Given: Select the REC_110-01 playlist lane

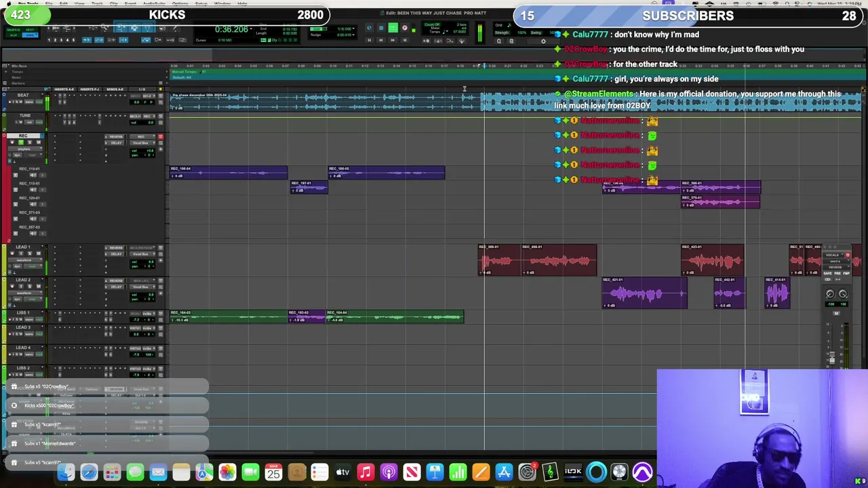Looking at the screenshot, I should coord(29,169).
